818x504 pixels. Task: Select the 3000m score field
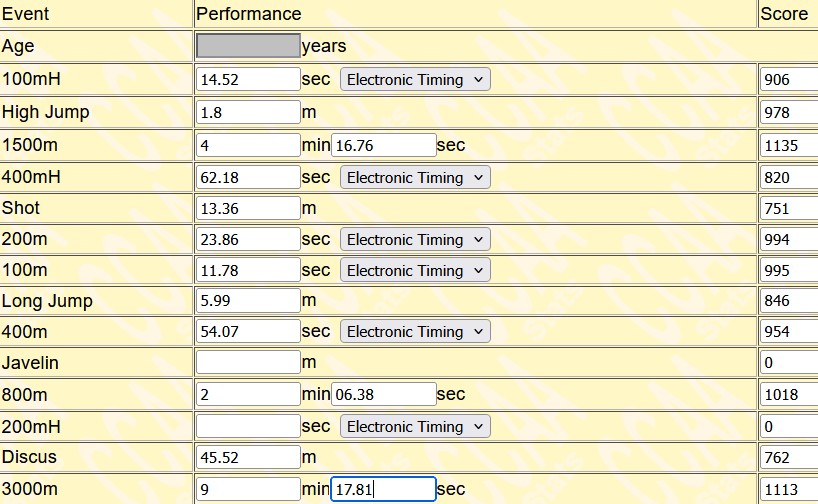(x=788, y=490)
